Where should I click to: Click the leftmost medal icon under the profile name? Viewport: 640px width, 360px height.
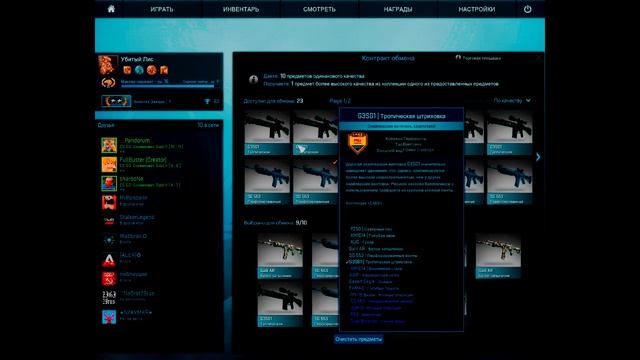coord(127,70)
